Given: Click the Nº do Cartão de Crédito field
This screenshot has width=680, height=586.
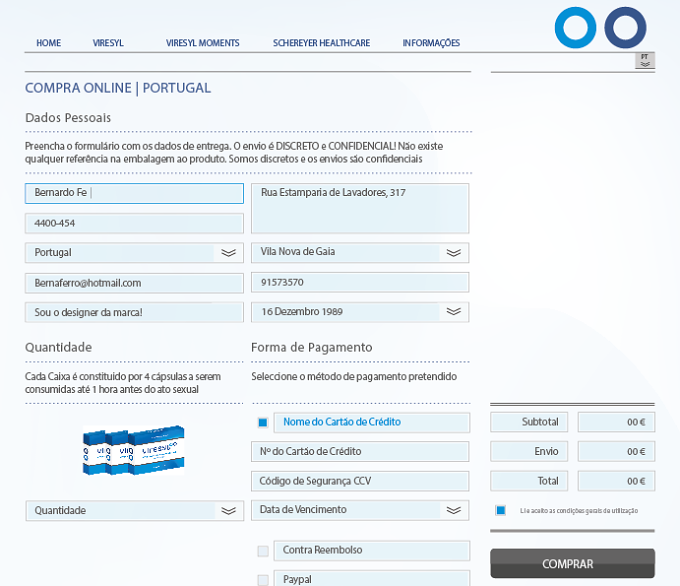Looking at the screenshot, I should click(x=360, y=452).
